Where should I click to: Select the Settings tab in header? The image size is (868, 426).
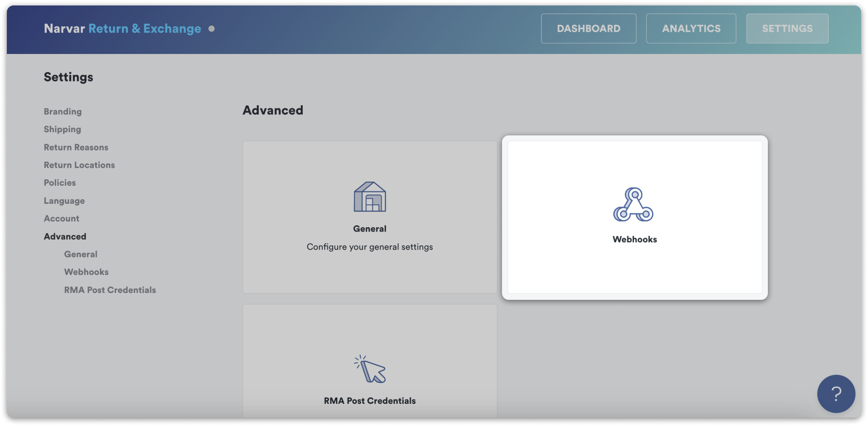tap(787, 28)
